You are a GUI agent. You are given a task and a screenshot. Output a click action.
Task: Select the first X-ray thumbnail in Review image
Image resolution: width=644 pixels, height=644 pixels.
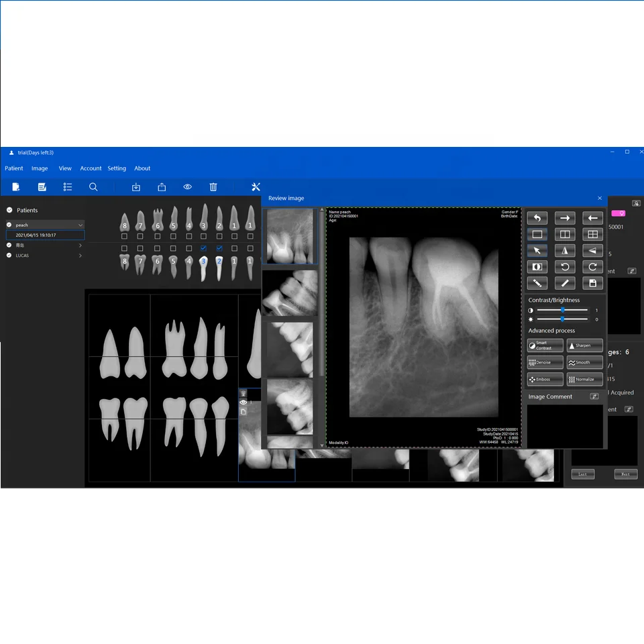point(290,236)
